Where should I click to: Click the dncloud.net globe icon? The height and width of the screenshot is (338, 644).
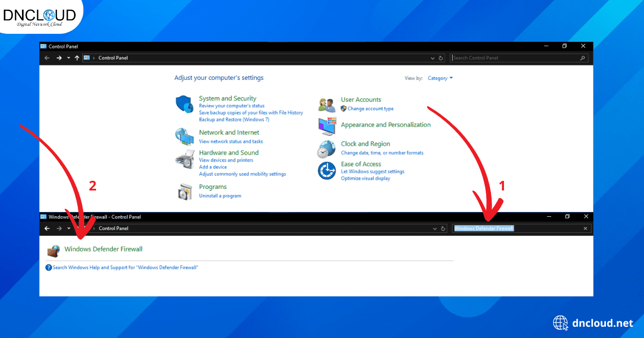coord(561,323)
